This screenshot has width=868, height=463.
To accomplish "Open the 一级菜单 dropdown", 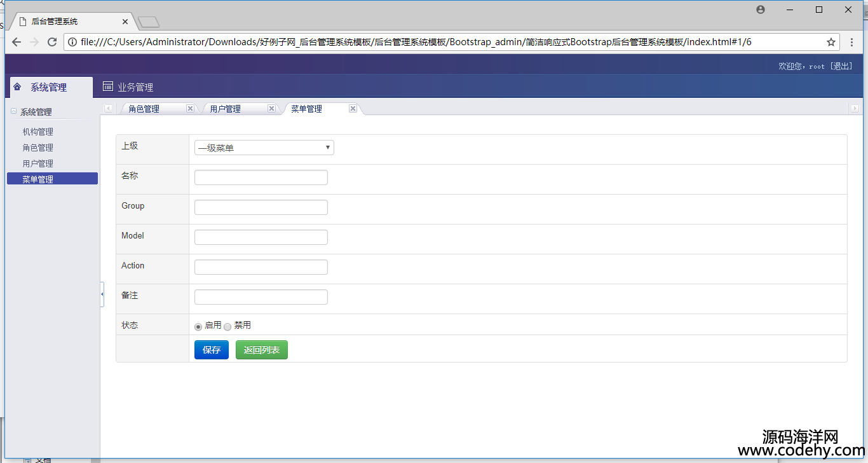I will [264, 148].
